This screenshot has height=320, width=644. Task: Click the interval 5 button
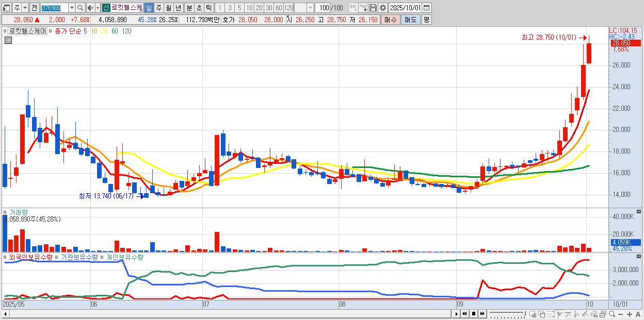pos(239,8)
